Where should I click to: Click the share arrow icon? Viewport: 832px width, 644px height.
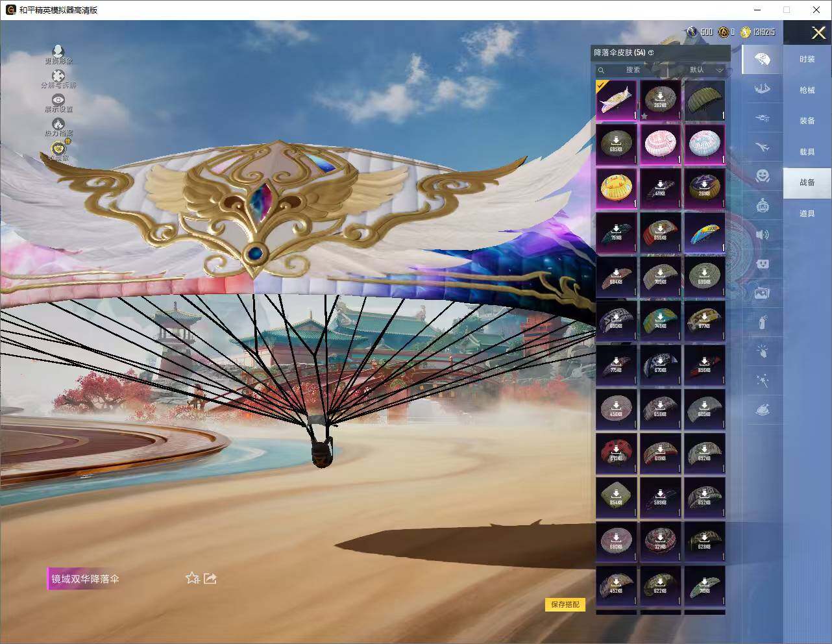210,578
